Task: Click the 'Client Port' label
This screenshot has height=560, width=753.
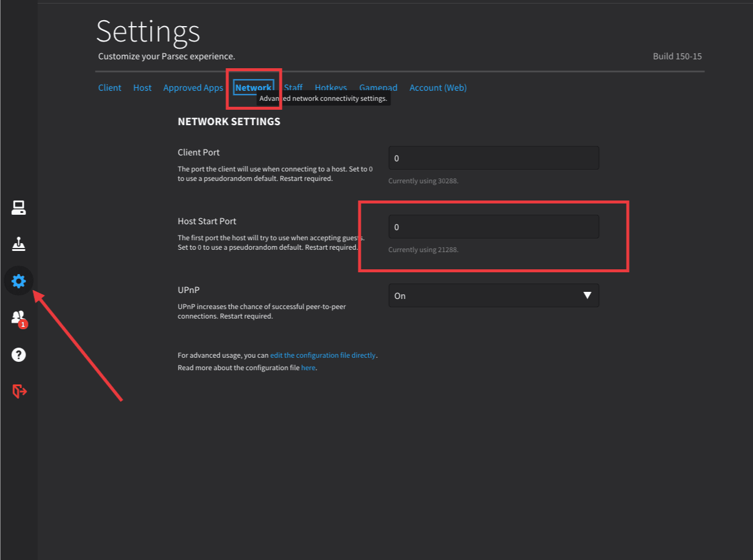Action: 199,152
